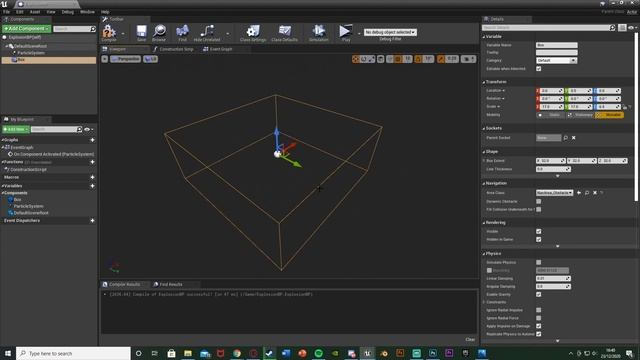The height and width of the screenshot is (360, 640).
Task: Open Class Settings
Action: (253, 32)
